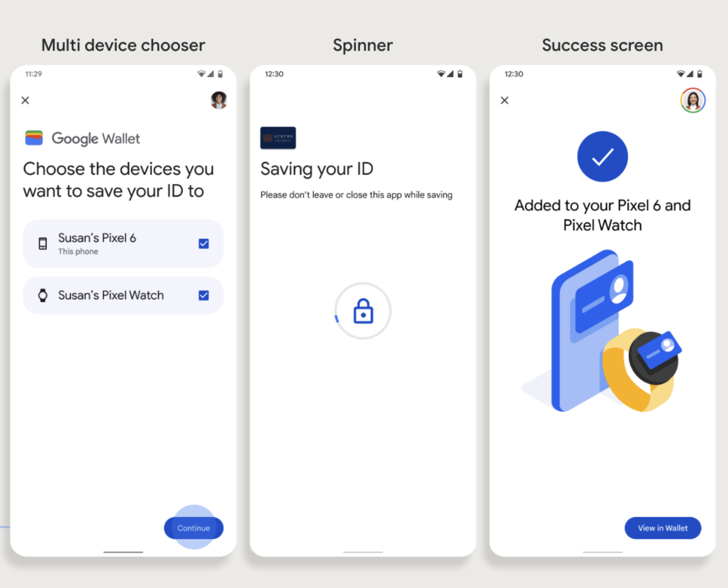Click close X on success screen

505,100
